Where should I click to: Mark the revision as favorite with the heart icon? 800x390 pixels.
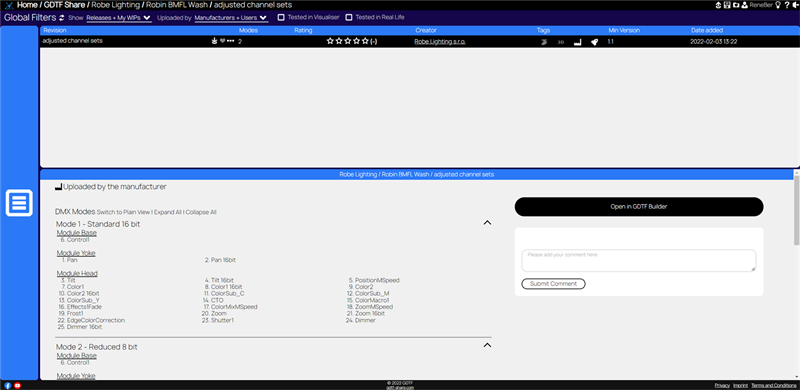[x=222, y=41]
